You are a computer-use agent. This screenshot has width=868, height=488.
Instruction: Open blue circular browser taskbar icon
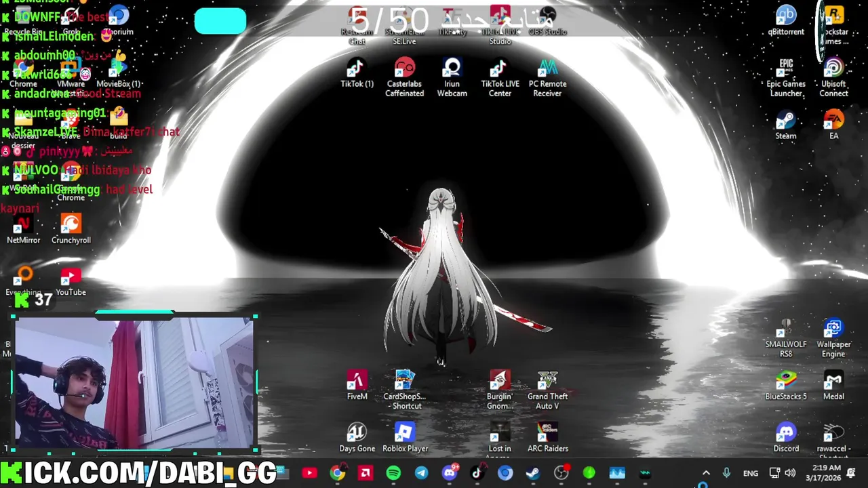(505, 473)
